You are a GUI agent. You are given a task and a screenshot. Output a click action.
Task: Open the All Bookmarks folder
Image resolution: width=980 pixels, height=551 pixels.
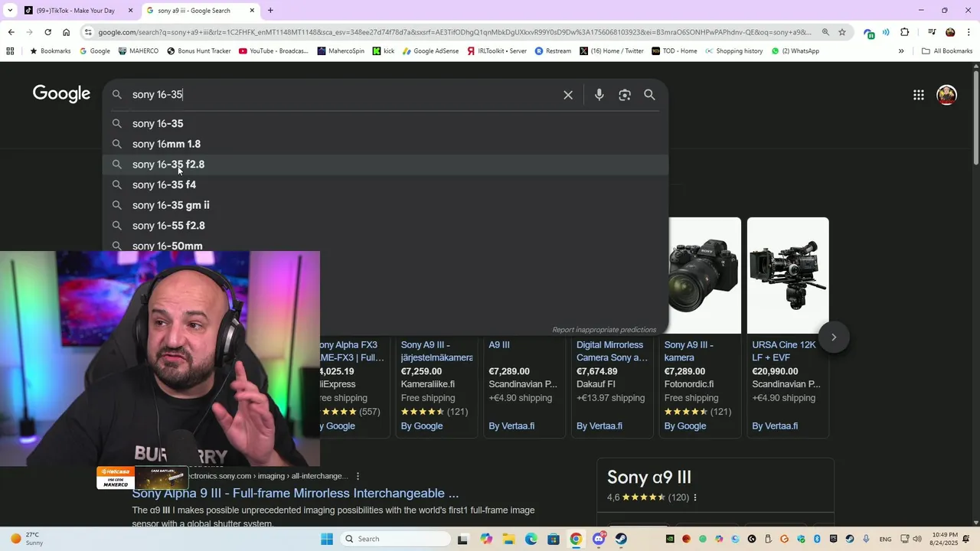pyautogui.click(x=947, y=51)
